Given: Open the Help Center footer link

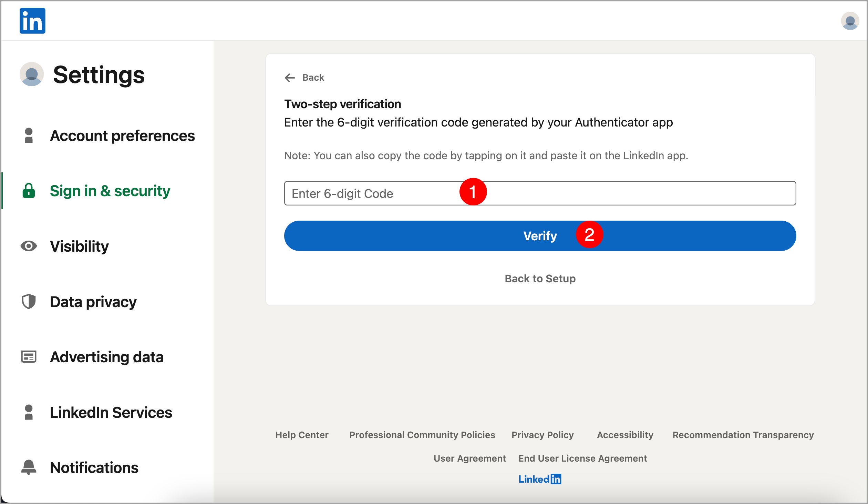Looking at the screenshot, I should coord(302,435).
